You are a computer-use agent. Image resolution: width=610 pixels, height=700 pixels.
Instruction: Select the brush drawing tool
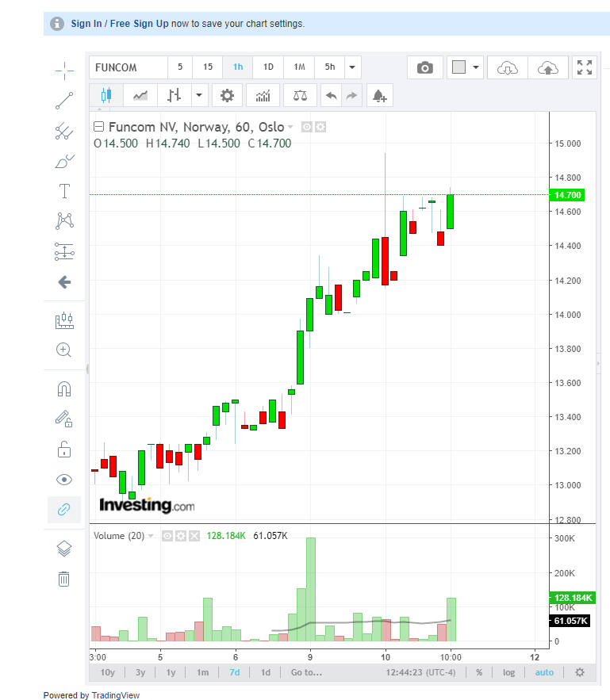(x=64, y=161)
